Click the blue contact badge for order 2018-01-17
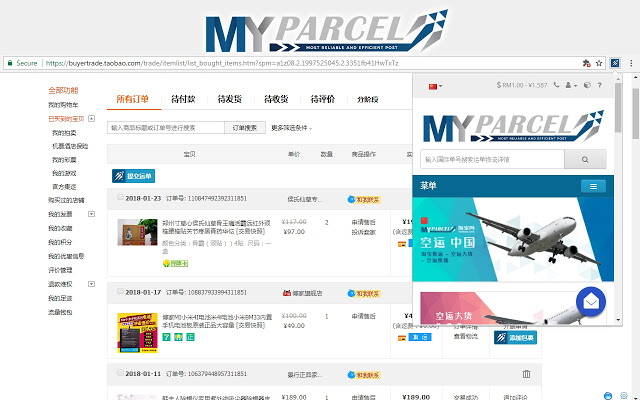 (364, 293)
